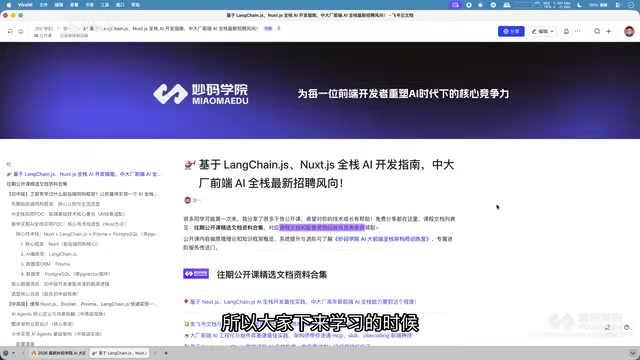Open the 编辑 edit mode dropdown
Viewport: 640px width, 360px height.
(542, 31)
